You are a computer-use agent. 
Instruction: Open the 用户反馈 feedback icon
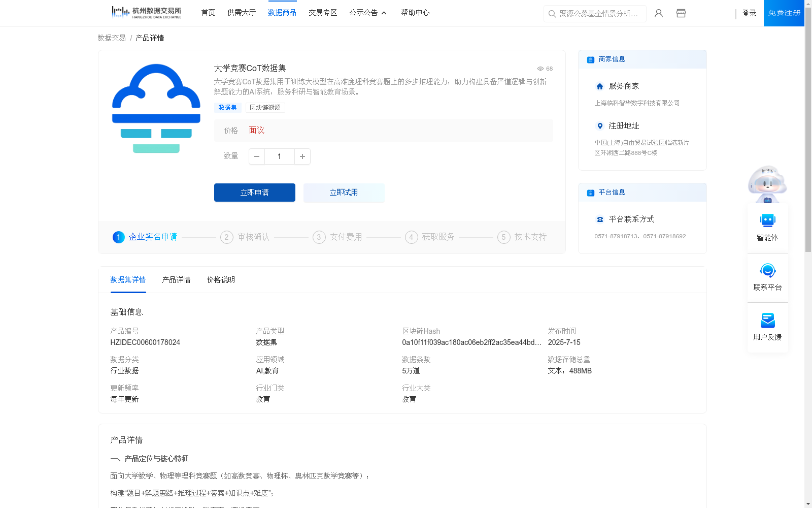[767, 320]
